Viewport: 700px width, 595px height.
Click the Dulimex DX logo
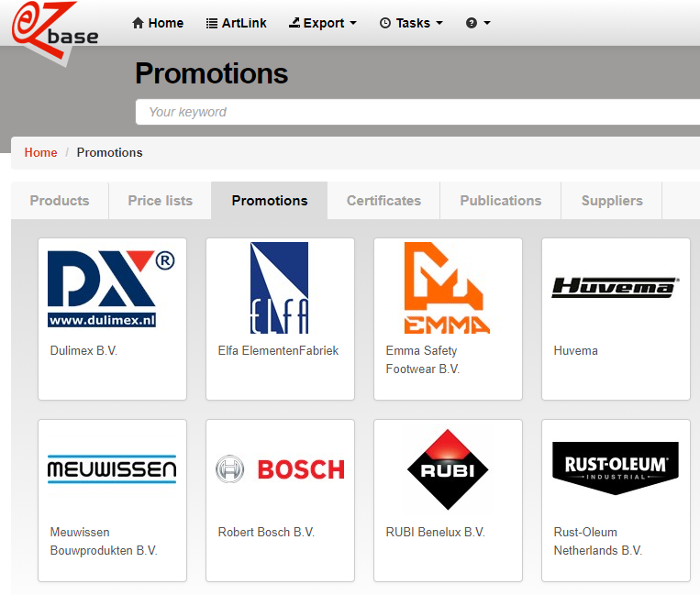tap(111, 289)
